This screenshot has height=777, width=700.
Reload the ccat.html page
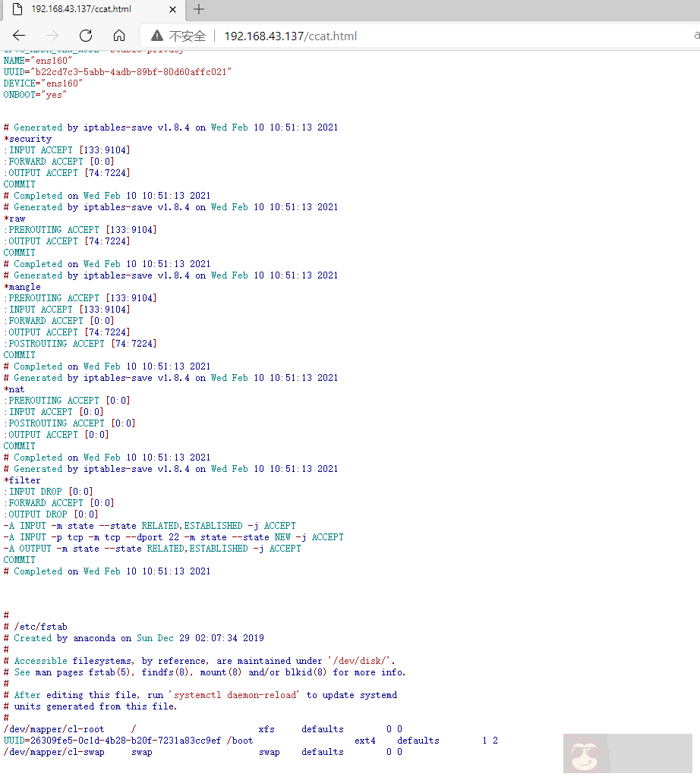coord(86,36)
